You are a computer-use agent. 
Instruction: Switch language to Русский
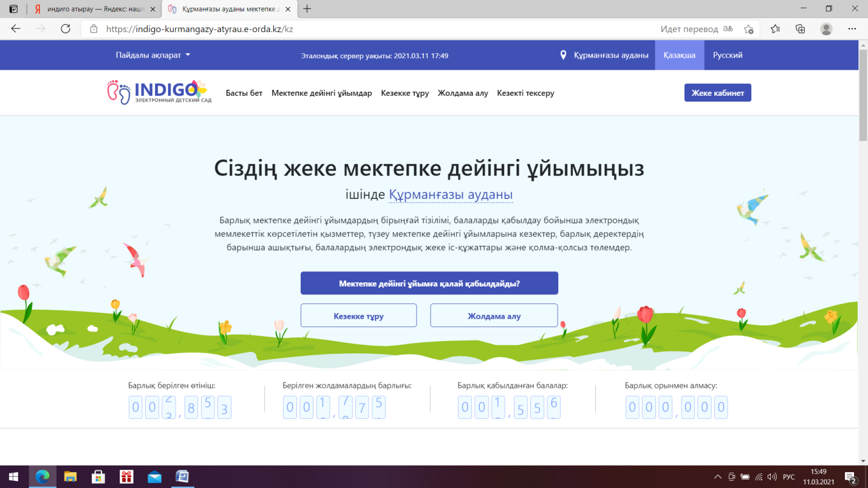click(x=728, y=55)
